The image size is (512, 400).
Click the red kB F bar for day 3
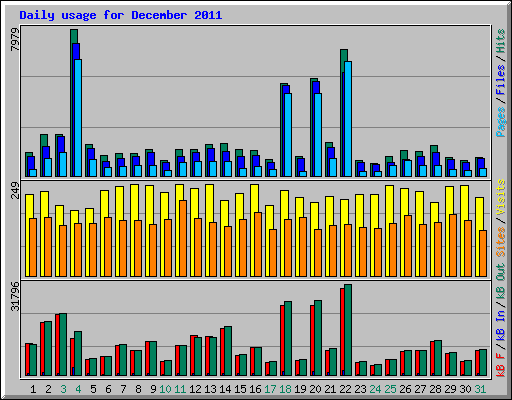click(x=57, y=345)
